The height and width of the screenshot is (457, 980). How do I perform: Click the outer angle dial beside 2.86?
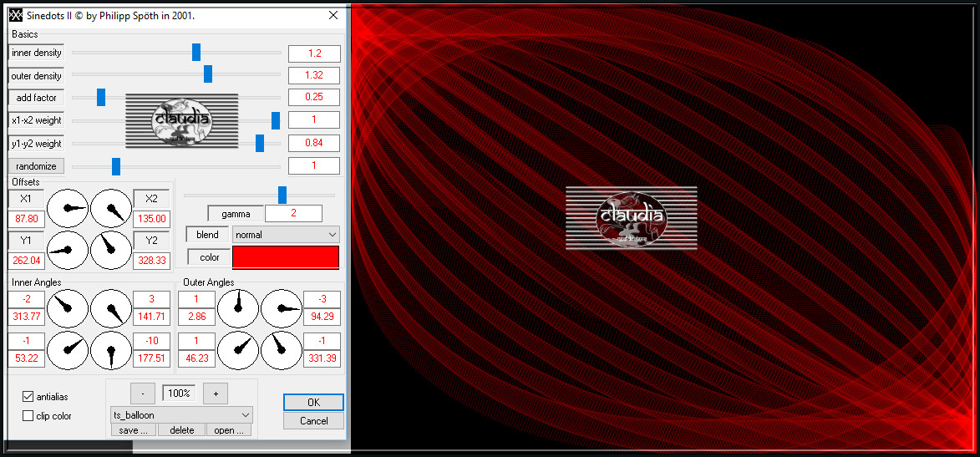point(237,308)
